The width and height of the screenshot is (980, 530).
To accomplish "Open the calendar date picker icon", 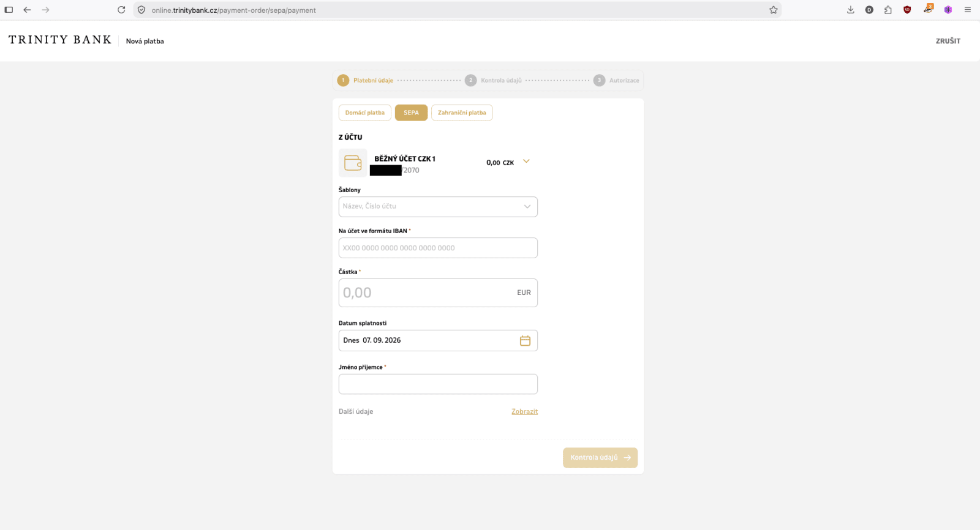I will click(525, 341).
